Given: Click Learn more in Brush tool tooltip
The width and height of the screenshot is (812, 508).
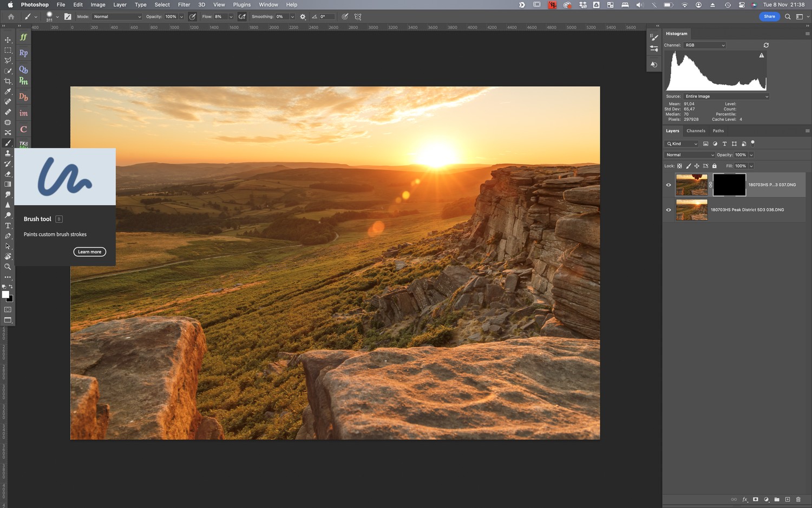Looking at the screenshot, I should coord(90,252).
